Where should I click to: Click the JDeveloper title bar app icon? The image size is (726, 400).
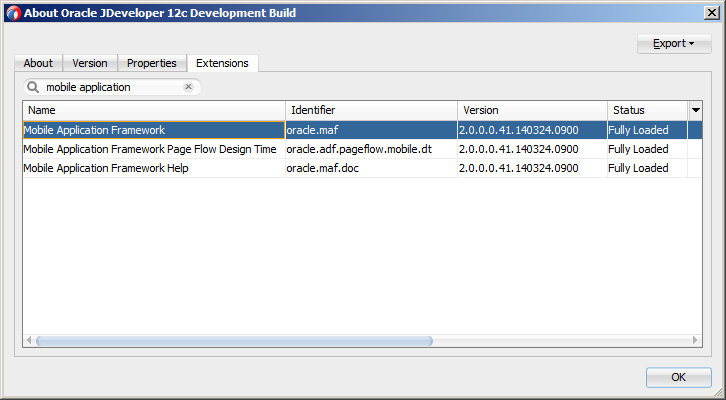coord(13,13)
